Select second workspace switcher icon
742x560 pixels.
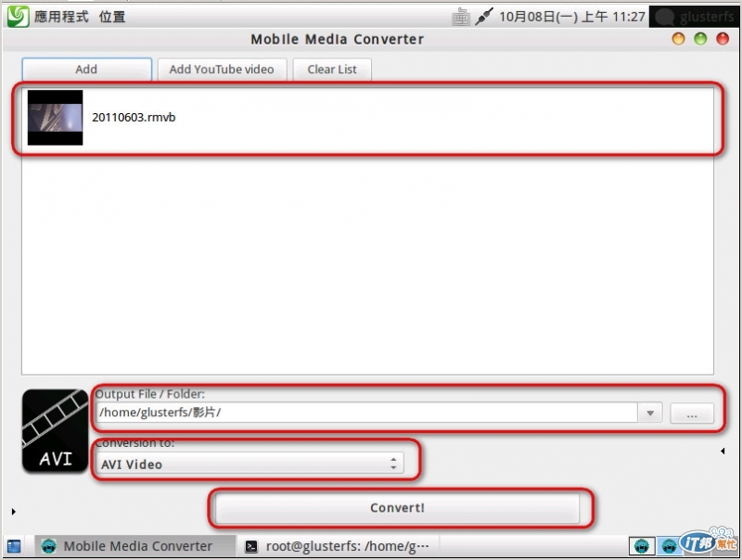(x=669, y=546)
